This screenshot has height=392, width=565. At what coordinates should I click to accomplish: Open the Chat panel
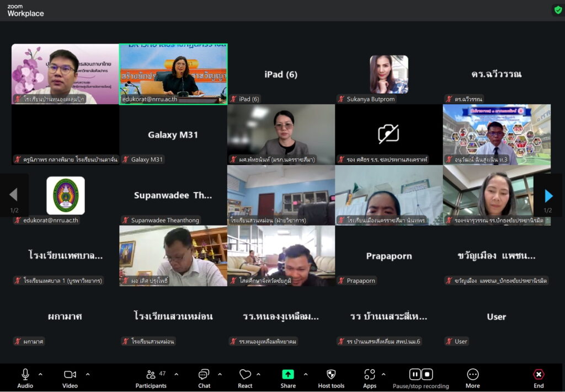coord(204,378)
